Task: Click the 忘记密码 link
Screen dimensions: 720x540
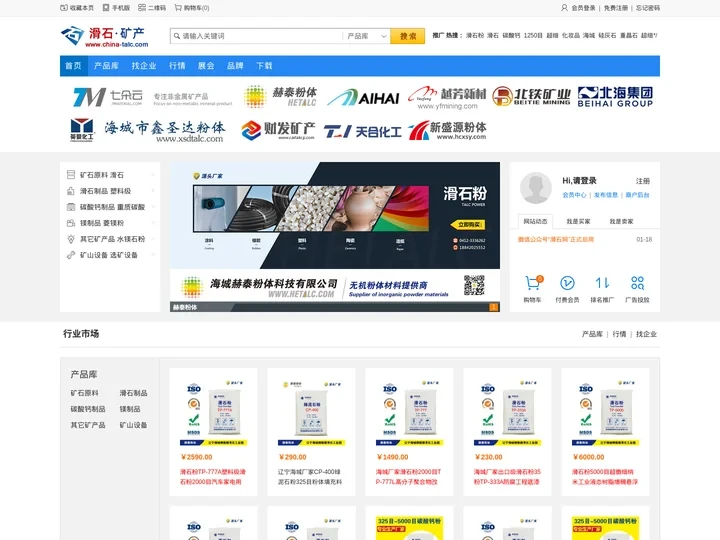Action: (647, 8)
